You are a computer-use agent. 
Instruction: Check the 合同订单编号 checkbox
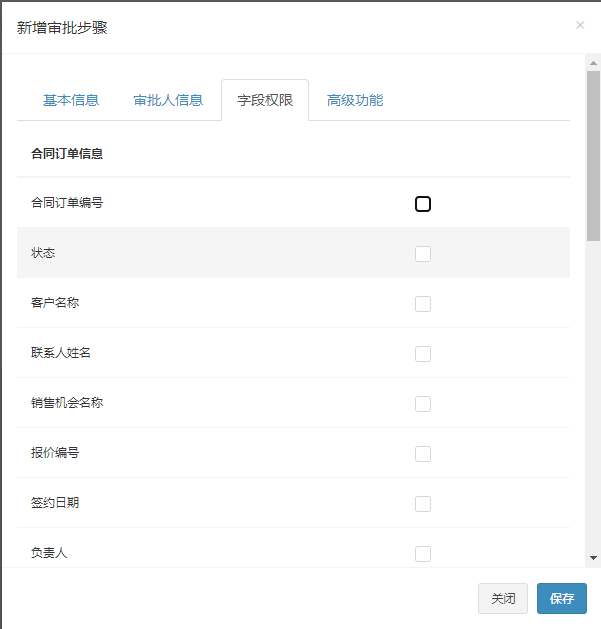423,204
